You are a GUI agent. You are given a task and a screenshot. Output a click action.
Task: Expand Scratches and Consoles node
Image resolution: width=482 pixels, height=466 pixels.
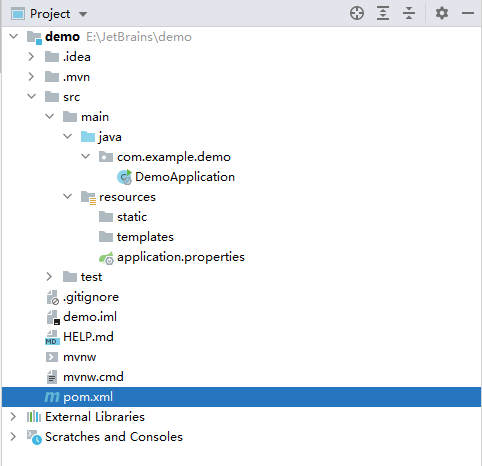coord(13,437)
